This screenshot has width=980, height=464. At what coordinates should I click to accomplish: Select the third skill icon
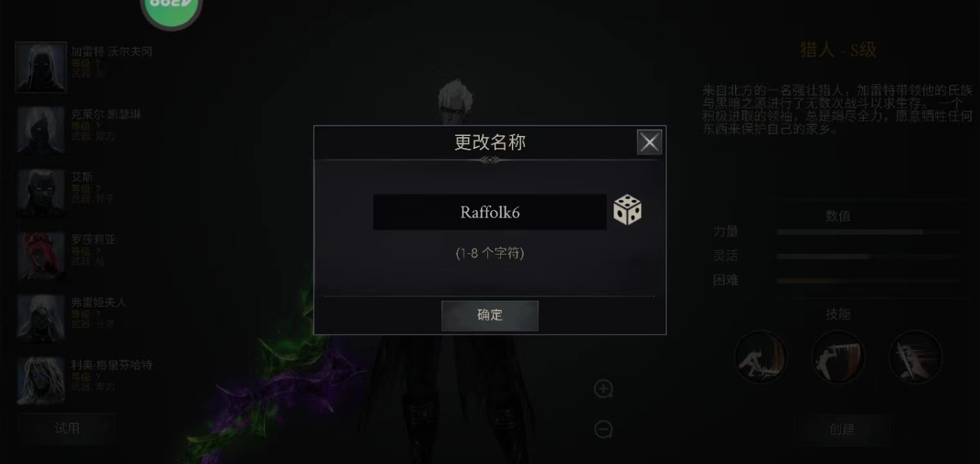point(915,357)
